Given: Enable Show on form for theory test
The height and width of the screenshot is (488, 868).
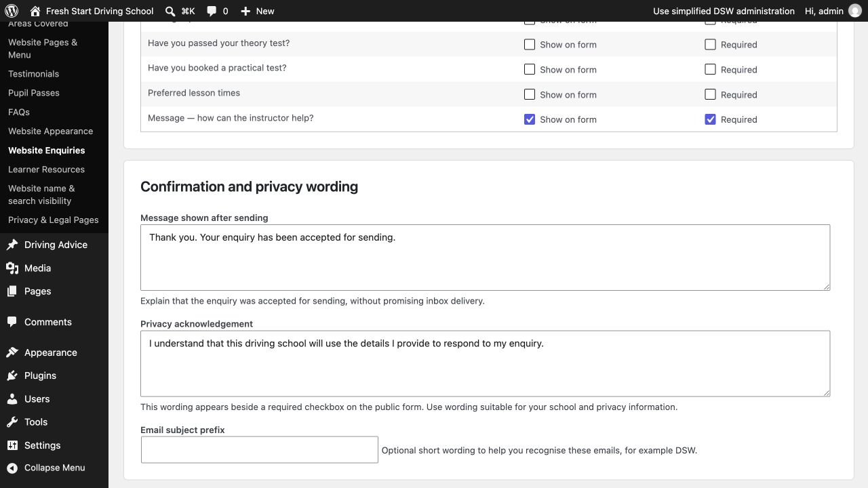Looking at the screenshot, I should (530, 45).
